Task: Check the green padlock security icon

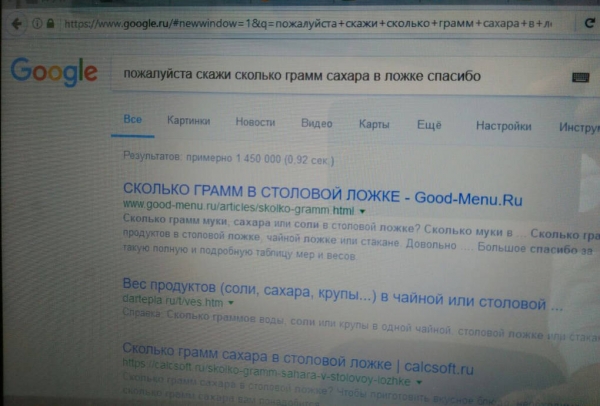Action: pos(50,24)
